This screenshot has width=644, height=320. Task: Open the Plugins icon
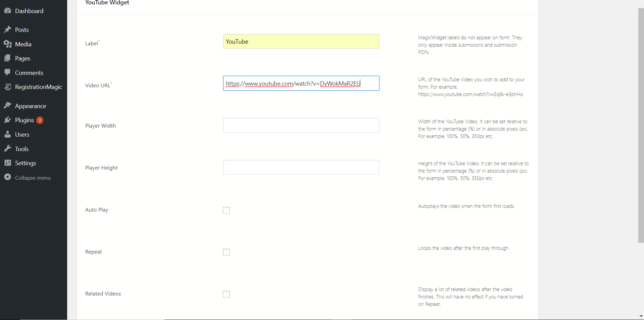(x=8, y=120)
